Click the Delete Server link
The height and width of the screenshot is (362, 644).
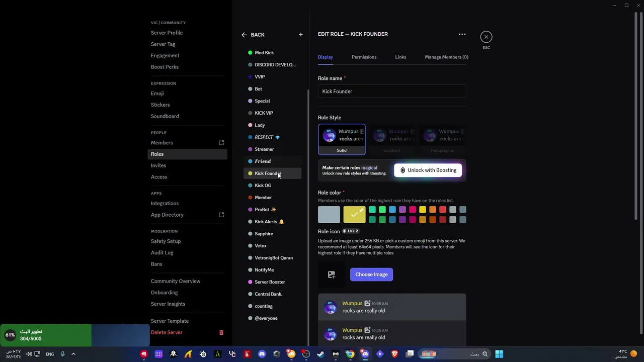pyautogui.click(x=167, y=332)
